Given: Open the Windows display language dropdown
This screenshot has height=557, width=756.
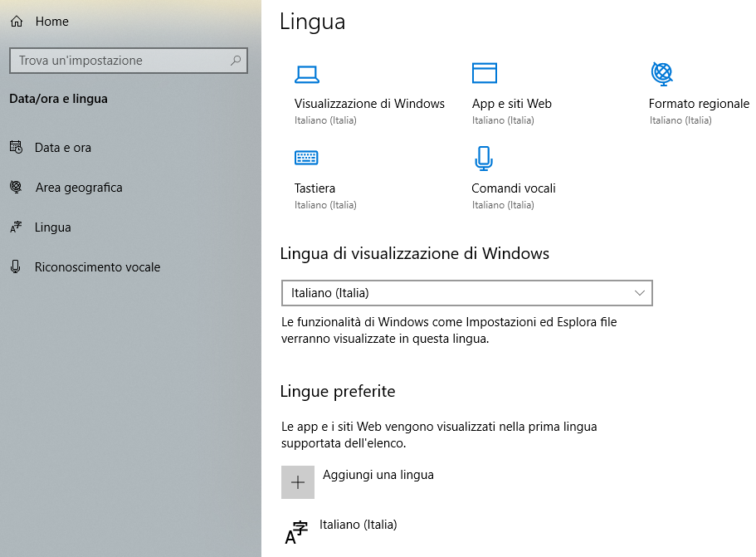Looking at the screenshot, I should click(x=466, y=293).
